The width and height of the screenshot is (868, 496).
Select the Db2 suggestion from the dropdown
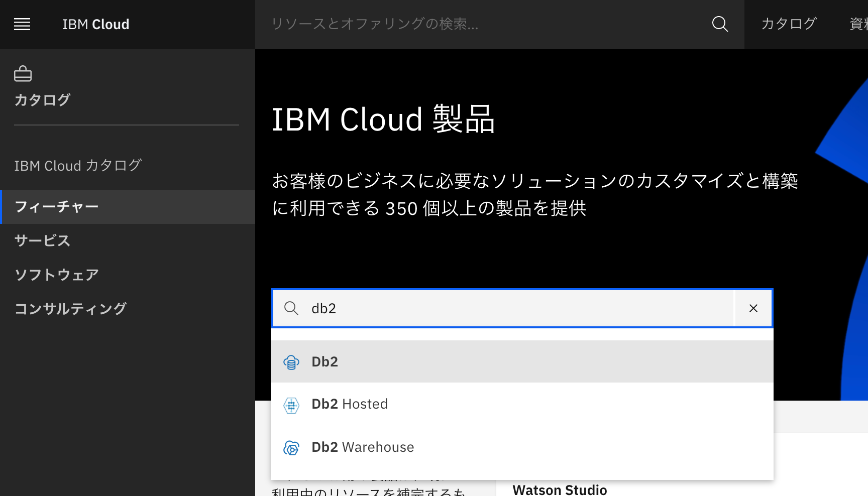pyautogui.click(x=324, y=361)
